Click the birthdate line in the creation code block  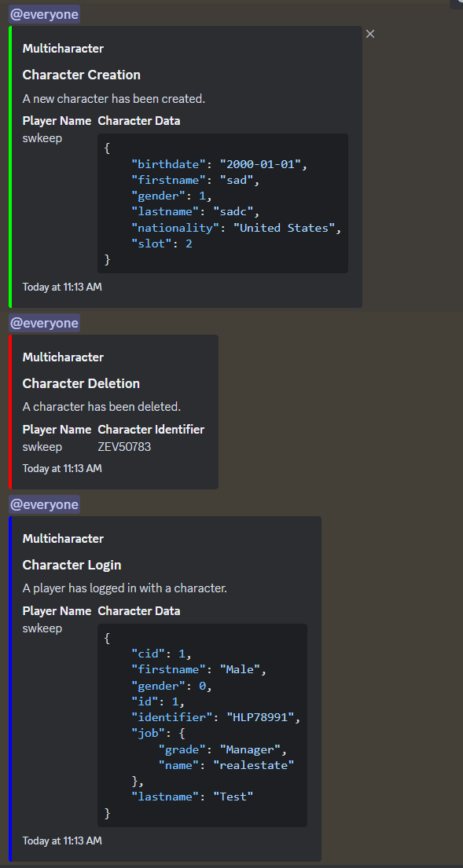219,164
